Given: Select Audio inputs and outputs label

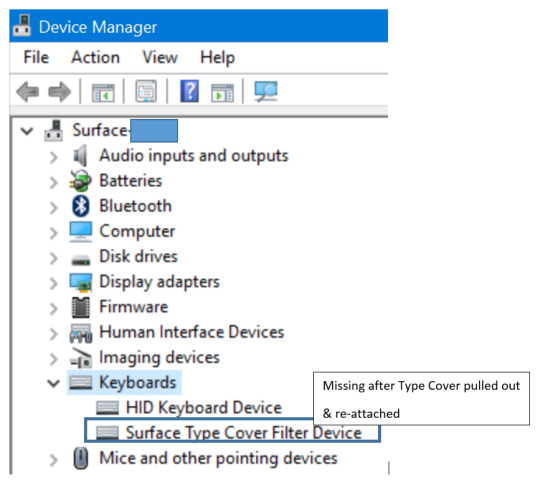Looking at the screenshot, I should tap(194, 156).
